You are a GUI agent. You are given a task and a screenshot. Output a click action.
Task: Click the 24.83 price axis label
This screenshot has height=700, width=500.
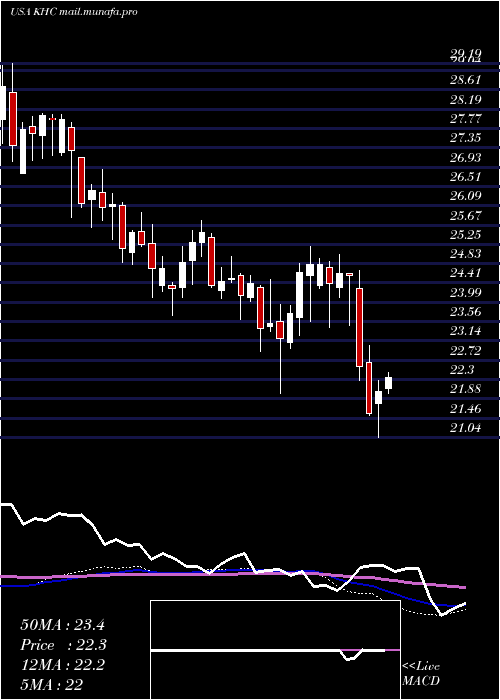pyautogui.click(x=466, y=254)
